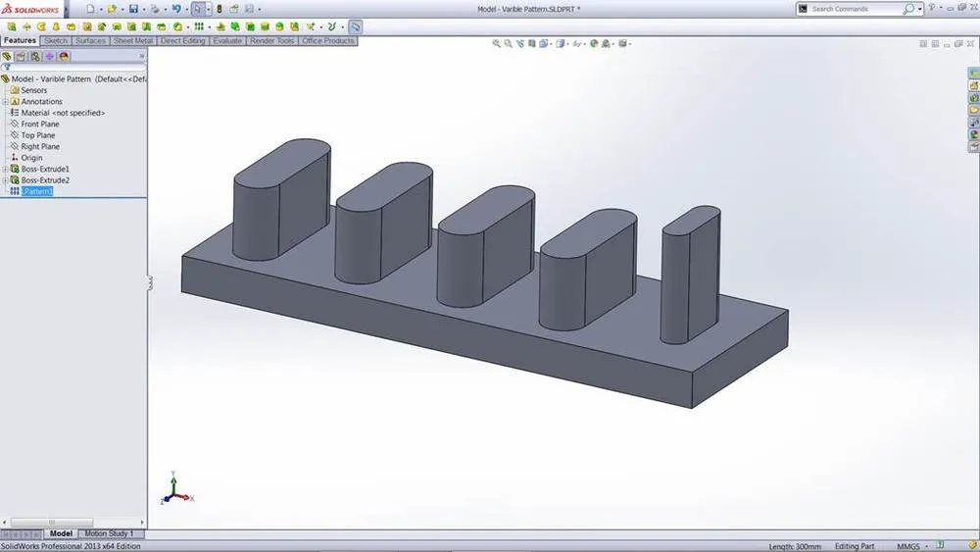Select the Front Plane
Viewport: 980px width, 552px height.
coord(40,124)
